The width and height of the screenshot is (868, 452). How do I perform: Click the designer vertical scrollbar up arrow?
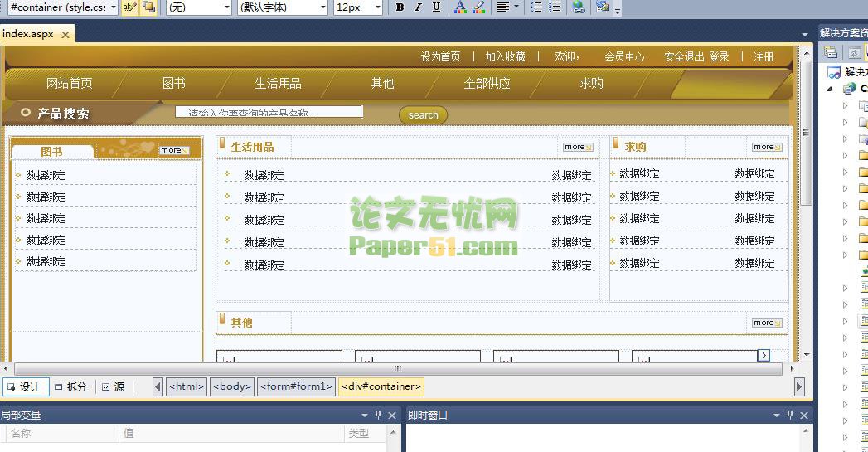tap(807, 54)
